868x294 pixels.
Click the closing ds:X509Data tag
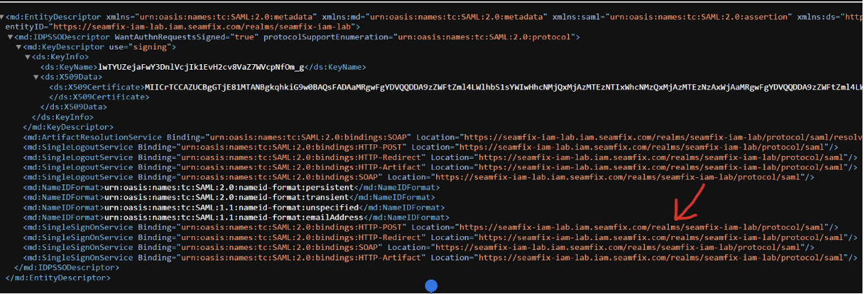pos(74,107)
